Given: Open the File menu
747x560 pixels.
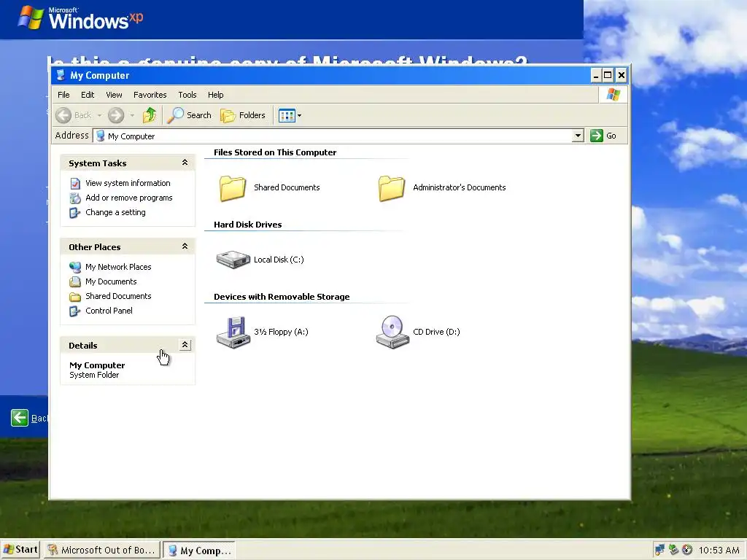Looking at the screenshot, I should pos(63,95).
